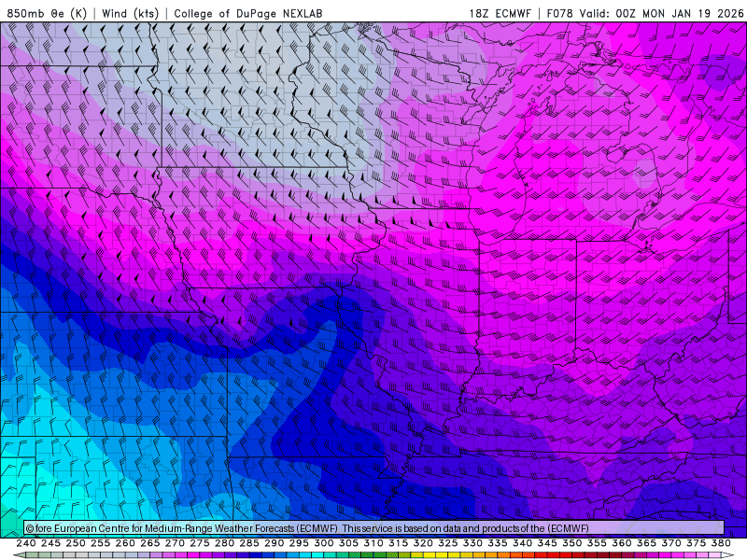
Task: Click the 260 value on the color scale
Action: pyautogui.click(x=125, y=543)
